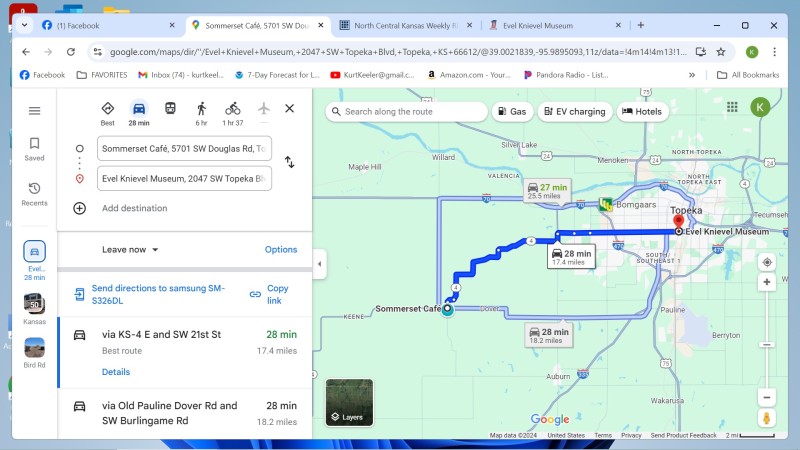
Task: Open the Facebook bookmark
Action: coord(42,75)
